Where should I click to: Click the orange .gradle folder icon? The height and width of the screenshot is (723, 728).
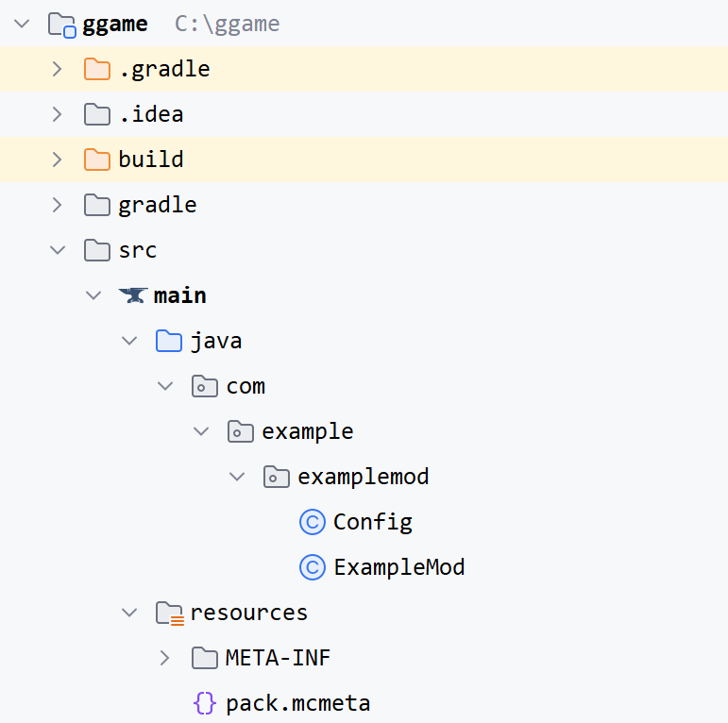tap(97, 69)
